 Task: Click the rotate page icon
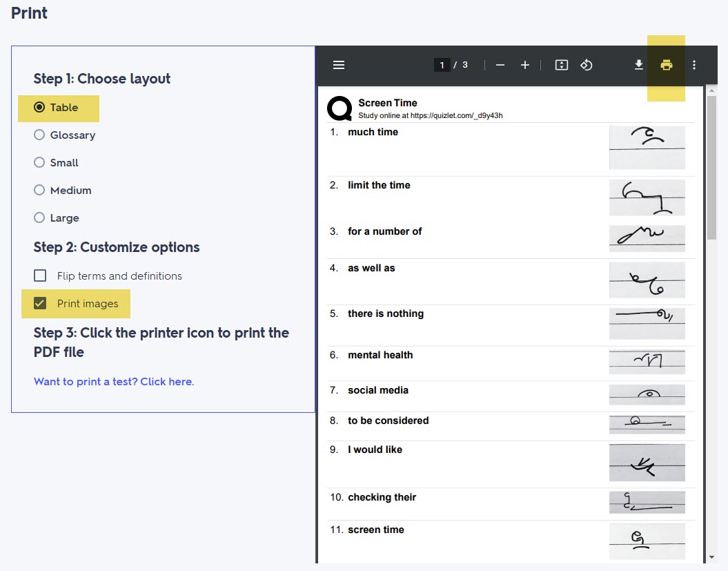point(587,64)
